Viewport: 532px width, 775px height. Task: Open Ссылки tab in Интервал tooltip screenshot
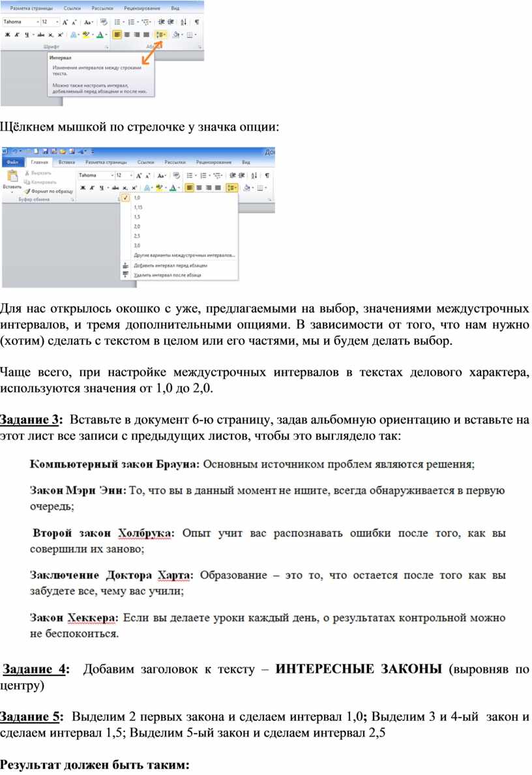click(72, 8)
